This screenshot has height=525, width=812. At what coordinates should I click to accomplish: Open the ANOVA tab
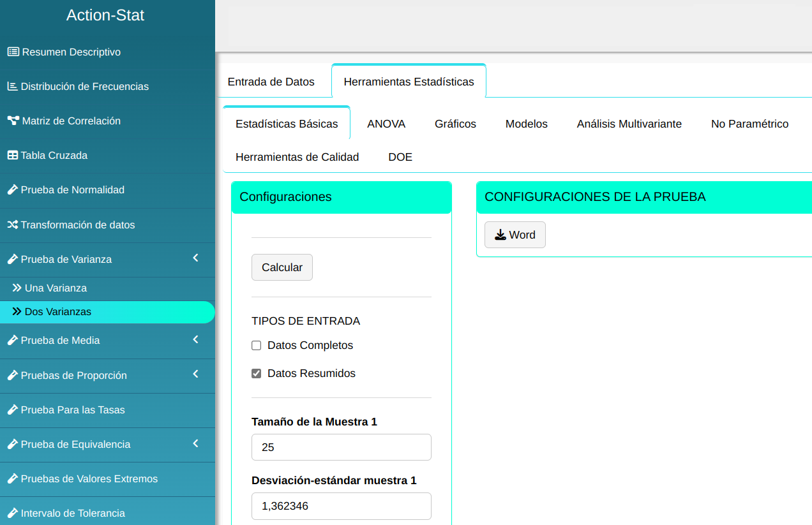[386, 124]
